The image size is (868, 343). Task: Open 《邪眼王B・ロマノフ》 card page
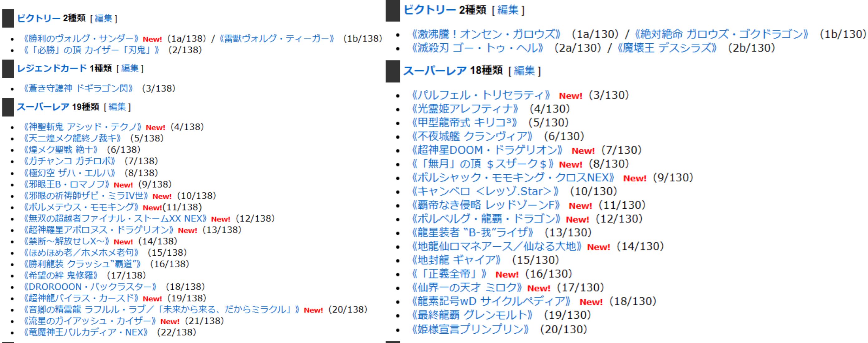click(x=67, y=184)
